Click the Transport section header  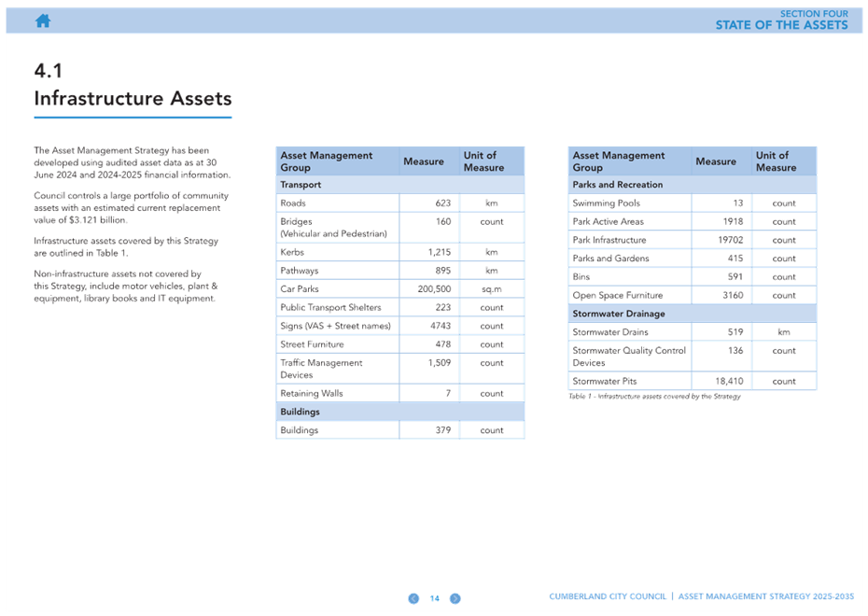pos(301,185)
